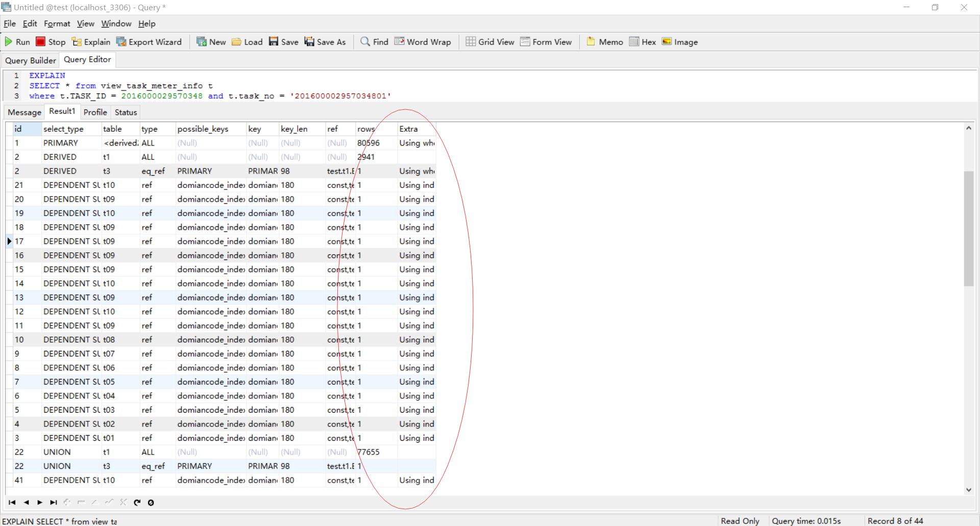Select the rows cell showing 77655
The height and width of the screenshot is (526, 980).
[377, 452]
